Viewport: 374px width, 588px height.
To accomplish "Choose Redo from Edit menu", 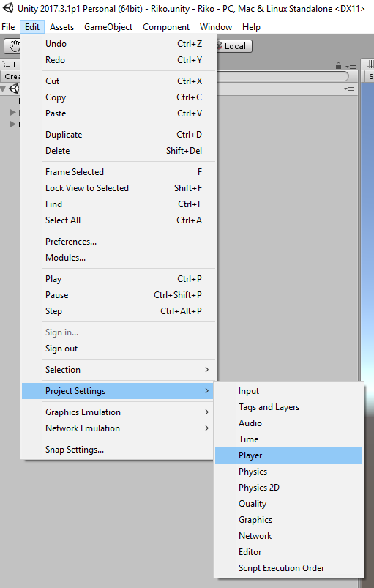I will click(119, 60).
